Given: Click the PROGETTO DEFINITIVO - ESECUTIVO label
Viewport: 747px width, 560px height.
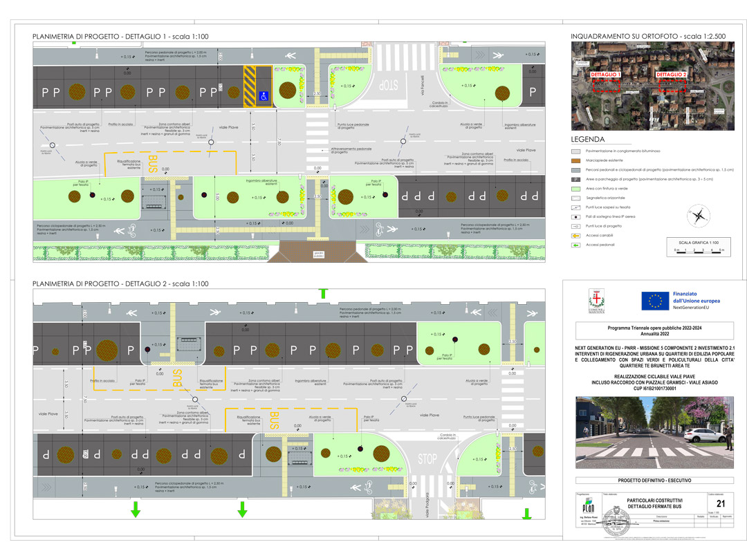Looking at the screenshot, I should click(654, 480).
